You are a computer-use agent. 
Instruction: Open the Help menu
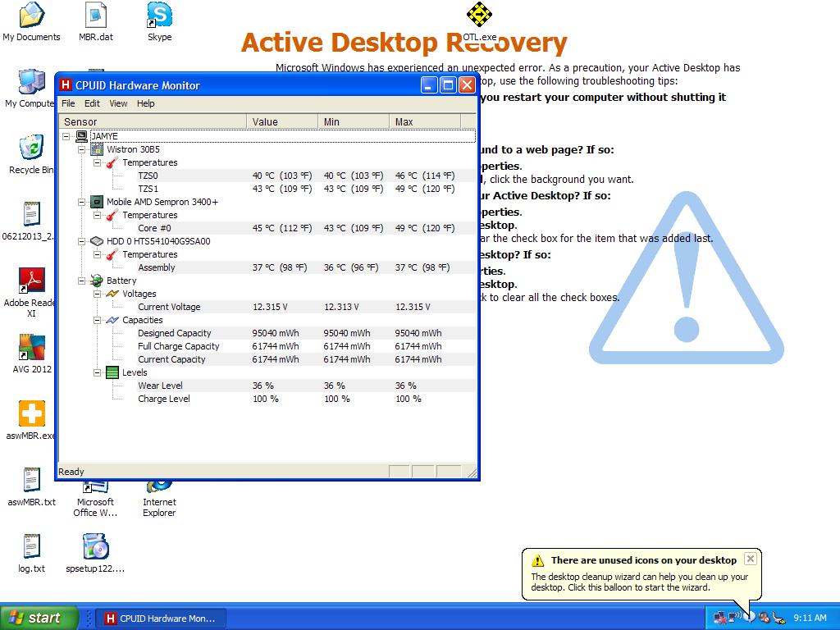[x=146, y=103]
